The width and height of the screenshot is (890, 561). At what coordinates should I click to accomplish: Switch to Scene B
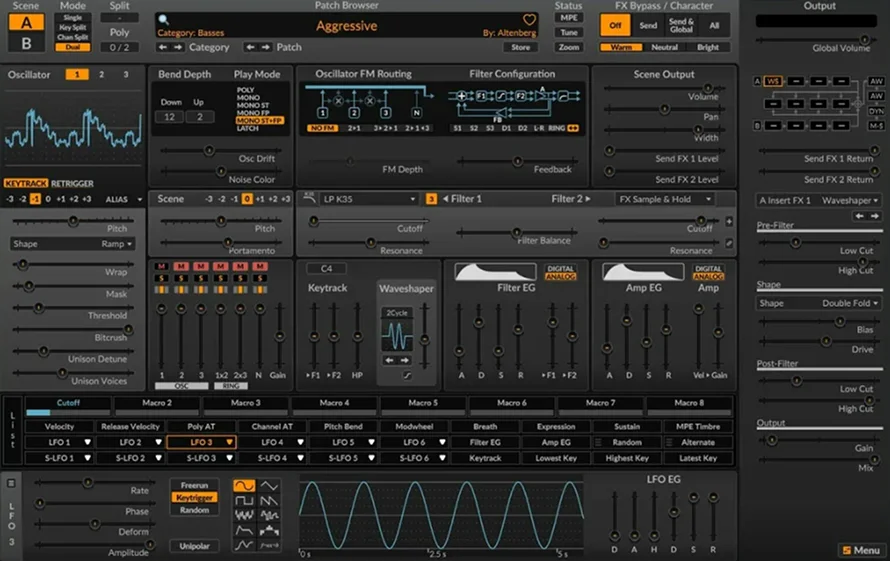25,42
